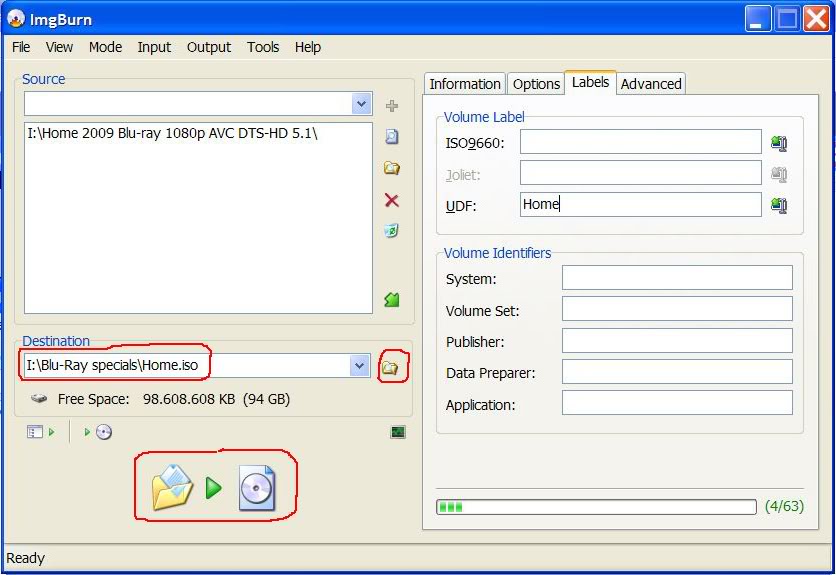This screenshot has height=575, width=836.
Task: Open the Input menu
Action: tap(154, 47)
